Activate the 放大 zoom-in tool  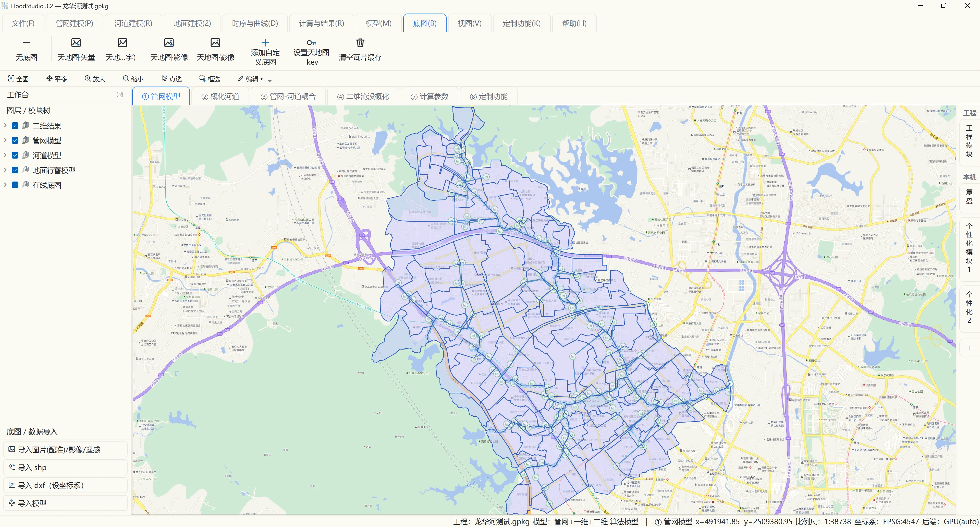click(x=94, y=79)
